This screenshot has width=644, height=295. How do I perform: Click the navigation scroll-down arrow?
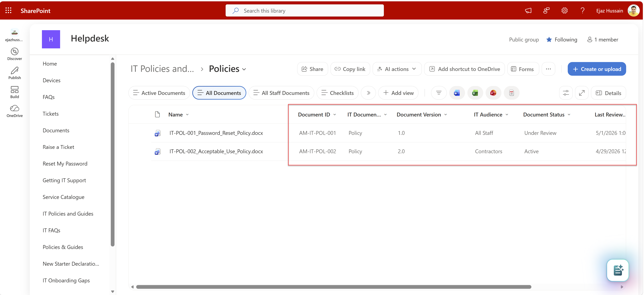112,291
